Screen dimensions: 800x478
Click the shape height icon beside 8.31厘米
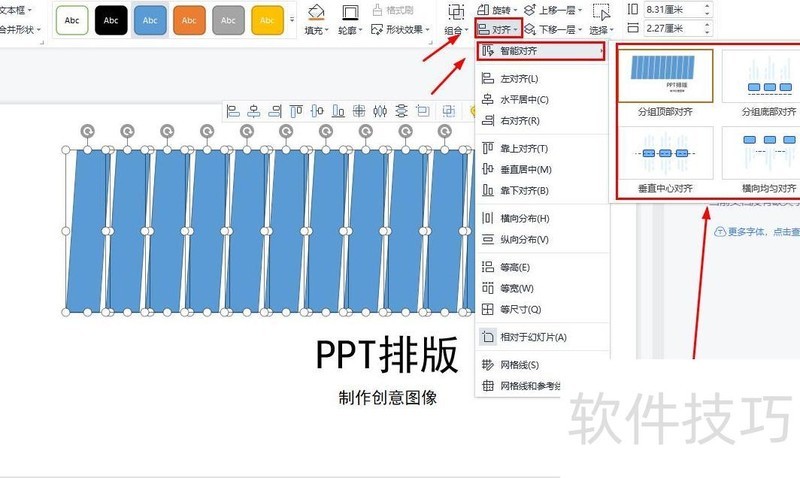pyautogui.click(x=633, y=9)
